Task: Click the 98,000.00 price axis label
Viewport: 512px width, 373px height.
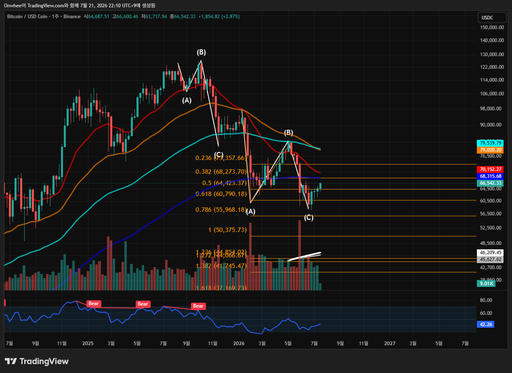Action: (x=491, y=109)
